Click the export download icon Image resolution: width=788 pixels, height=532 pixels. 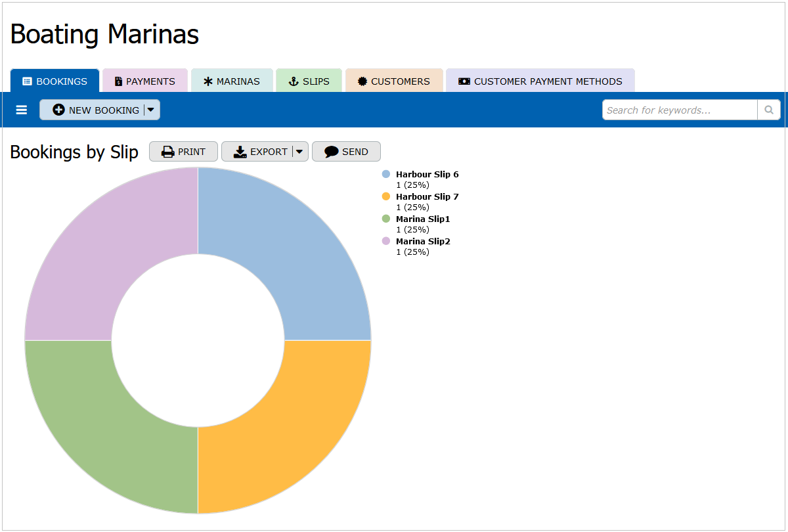coord(240,152)
